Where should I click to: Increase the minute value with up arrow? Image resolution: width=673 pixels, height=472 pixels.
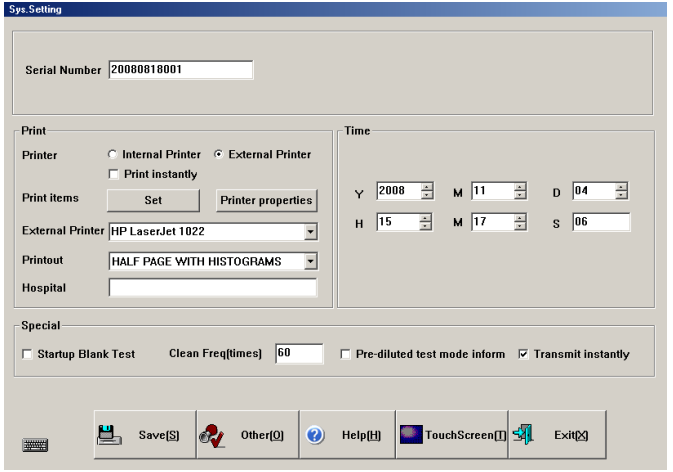coord(520,218)
